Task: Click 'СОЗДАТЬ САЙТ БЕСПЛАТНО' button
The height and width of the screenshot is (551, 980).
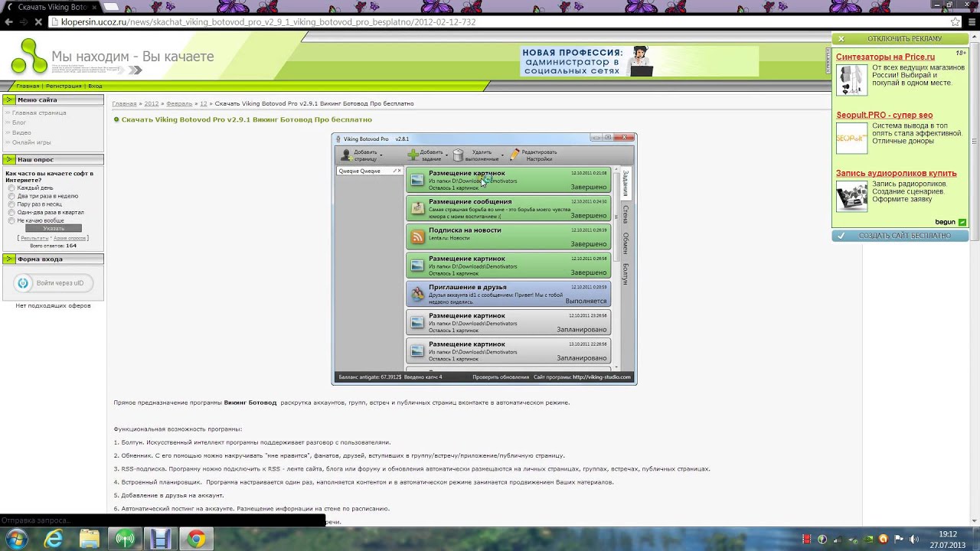Action: tap(900, 236)
